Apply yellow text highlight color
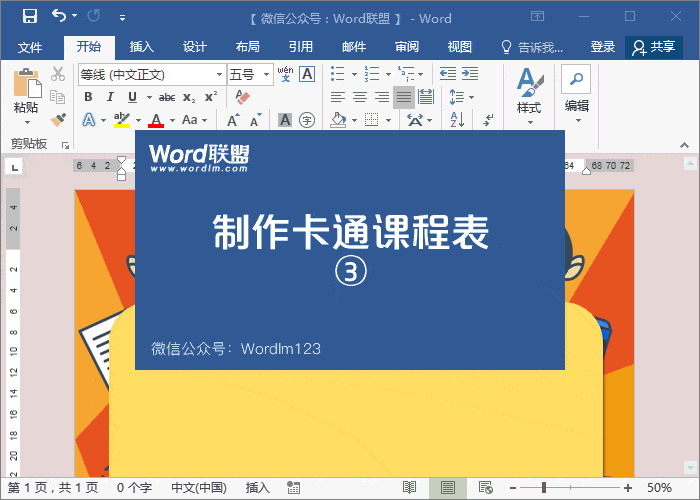 (x=121, y=120)
